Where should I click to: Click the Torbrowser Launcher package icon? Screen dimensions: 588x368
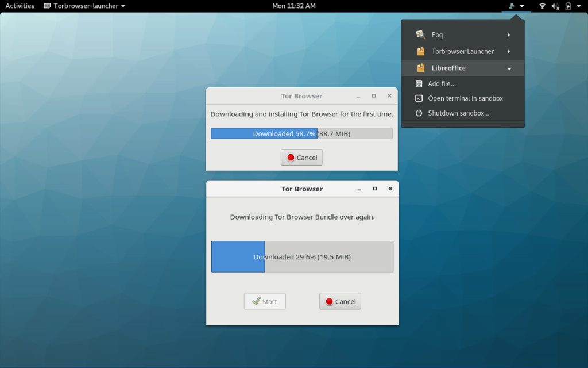click(420, 52)
